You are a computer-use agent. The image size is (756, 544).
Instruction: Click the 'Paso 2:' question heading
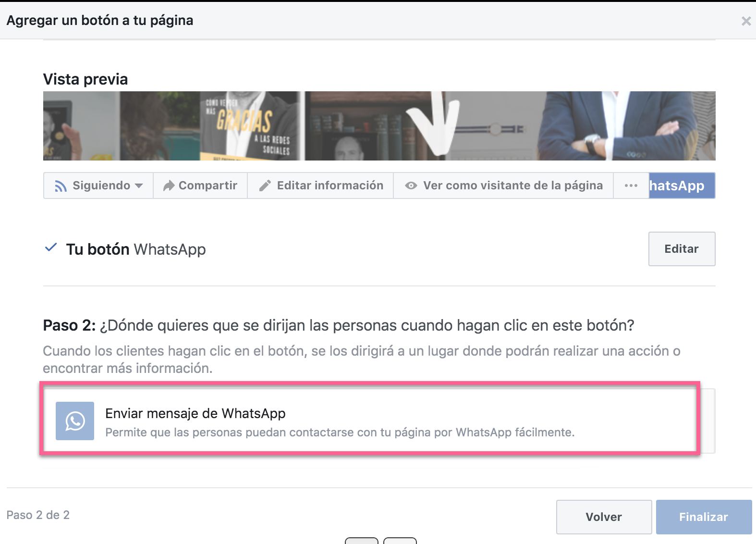339,325
